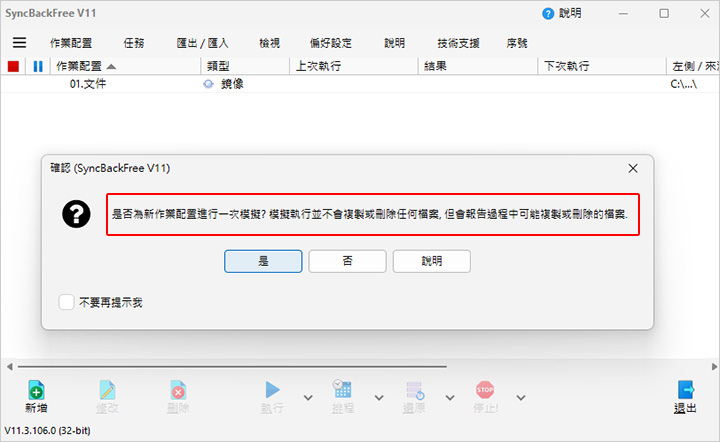Image resolution: width=720 pixels, height=442 pixels.
Task: Click the 新增 new profile icon
Action: (x=36, y=391)
